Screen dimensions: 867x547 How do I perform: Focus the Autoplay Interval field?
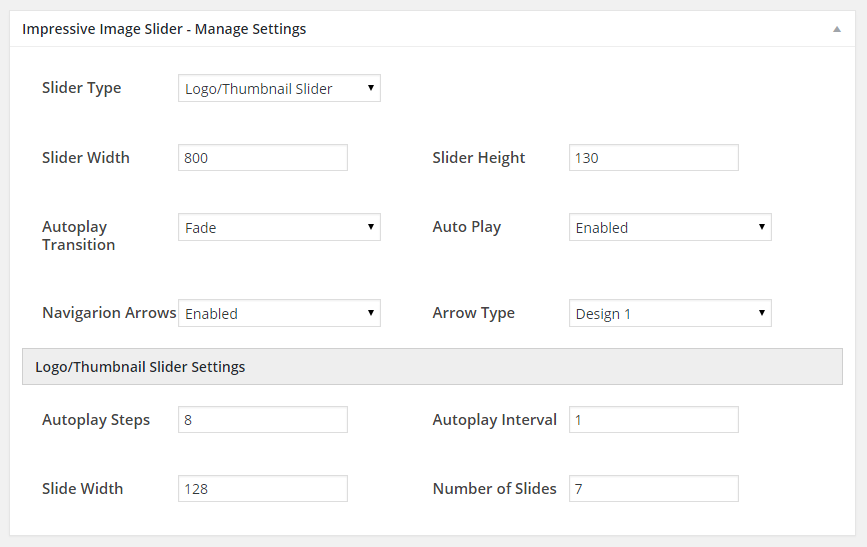tap(654, 420)
